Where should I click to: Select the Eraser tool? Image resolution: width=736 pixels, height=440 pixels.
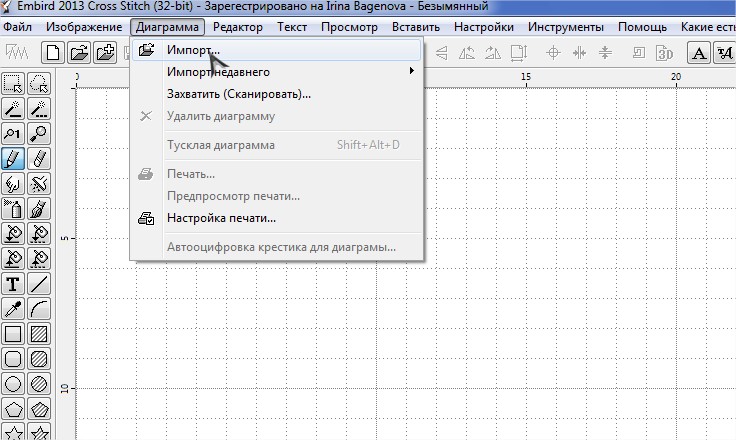tap(40, 158)
